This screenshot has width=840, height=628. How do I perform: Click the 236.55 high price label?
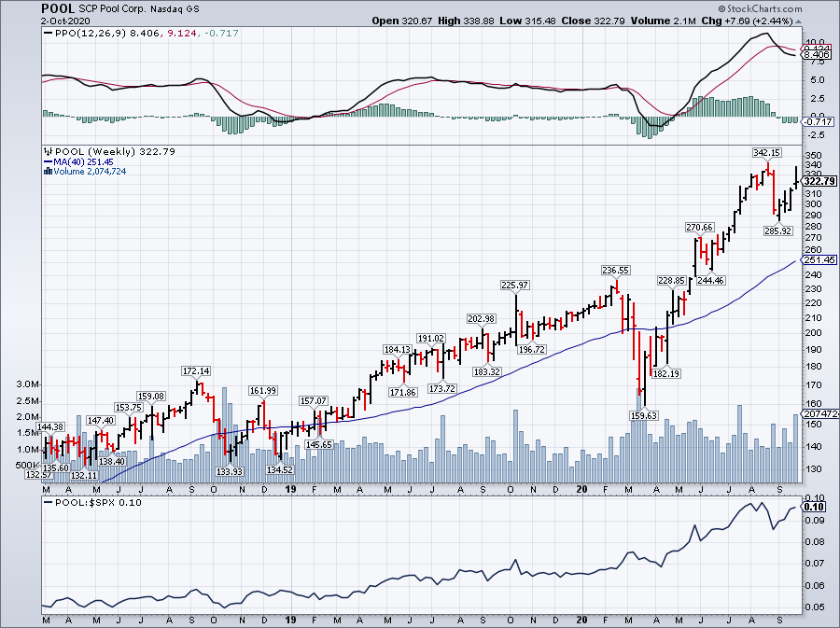tap(616, 270)
